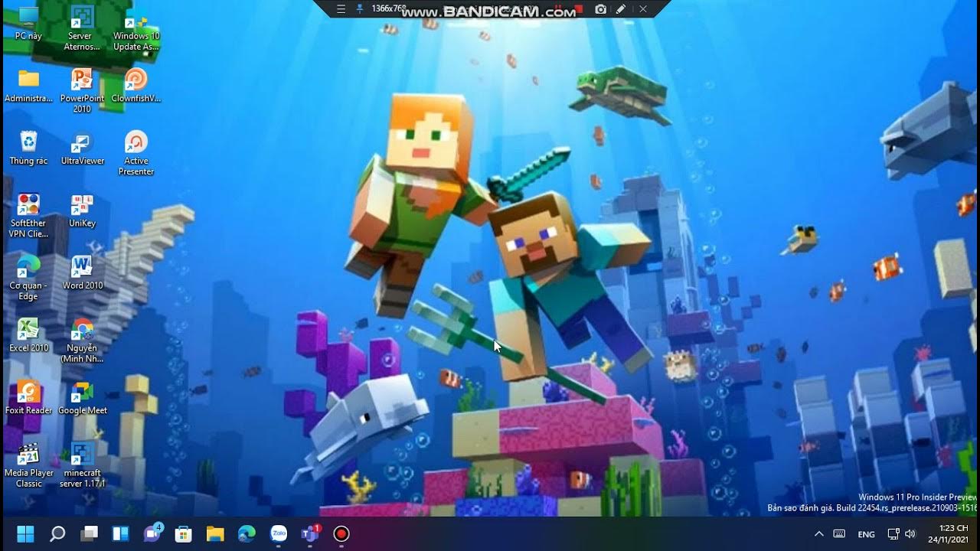Image resolution: width=980 pixels, height=551 pixels.
Task: Launch ClownfishVoice desktop shortcut
Action: coord(136,86)
